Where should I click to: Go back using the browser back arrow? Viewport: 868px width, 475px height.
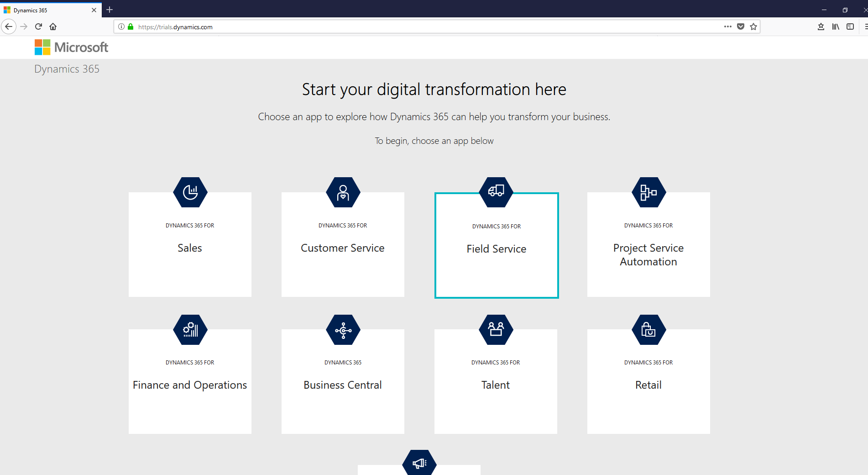[9, 26]
